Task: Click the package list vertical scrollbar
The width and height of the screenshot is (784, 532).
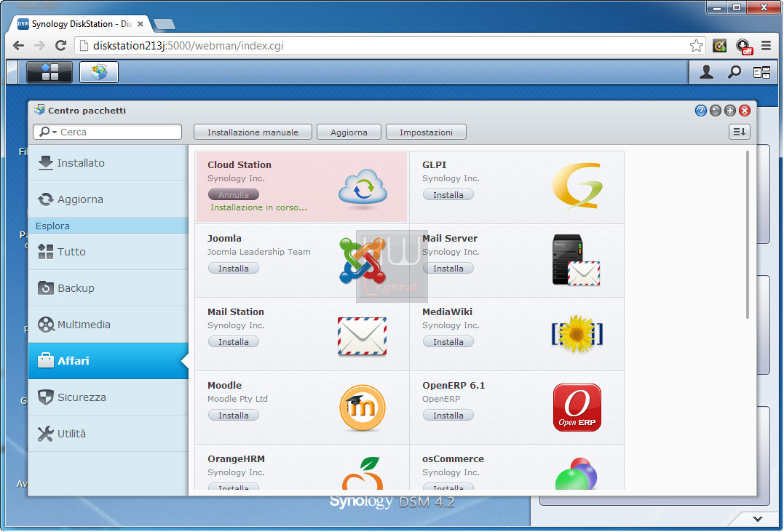Action: (748, 235)
